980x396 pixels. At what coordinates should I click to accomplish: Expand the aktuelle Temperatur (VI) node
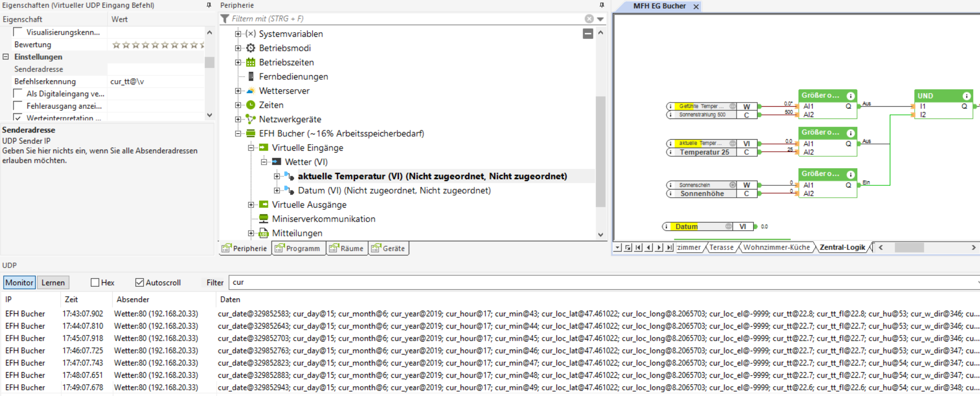tap(277, 176)
